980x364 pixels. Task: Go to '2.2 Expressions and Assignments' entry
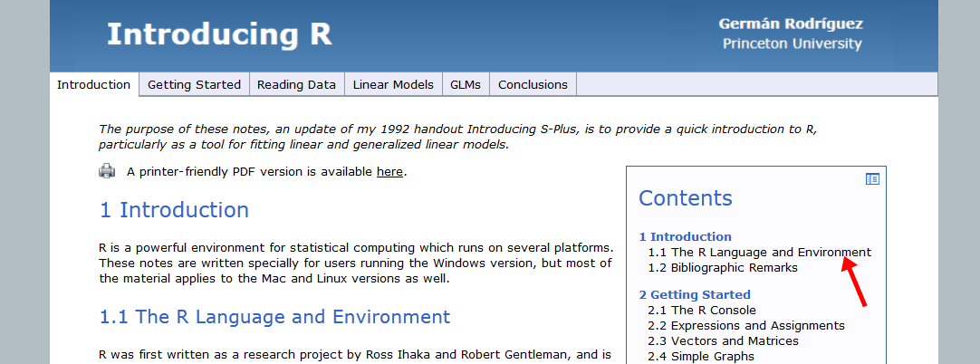click(746, 326)
